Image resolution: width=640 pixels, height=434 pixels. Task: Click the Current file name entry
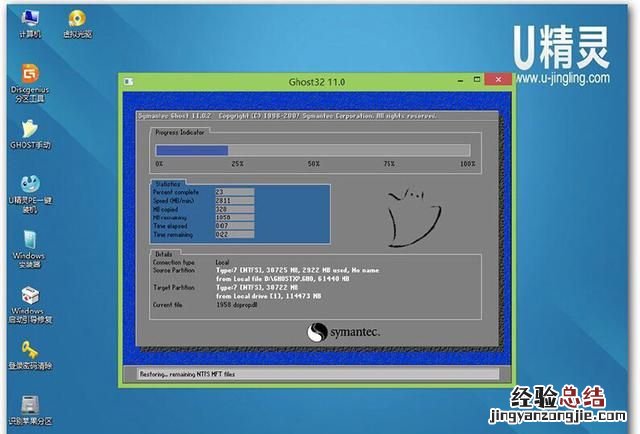coord(237,305)
